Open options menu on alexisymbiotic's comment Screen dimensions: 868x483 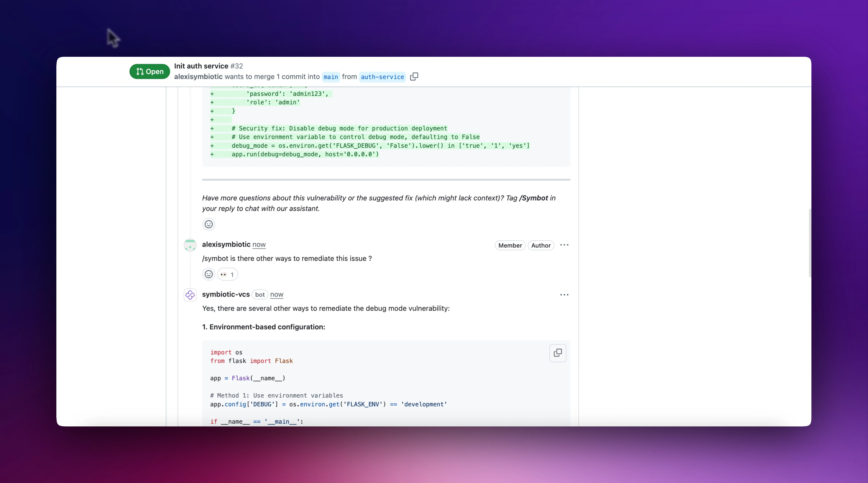pos(564,245)
